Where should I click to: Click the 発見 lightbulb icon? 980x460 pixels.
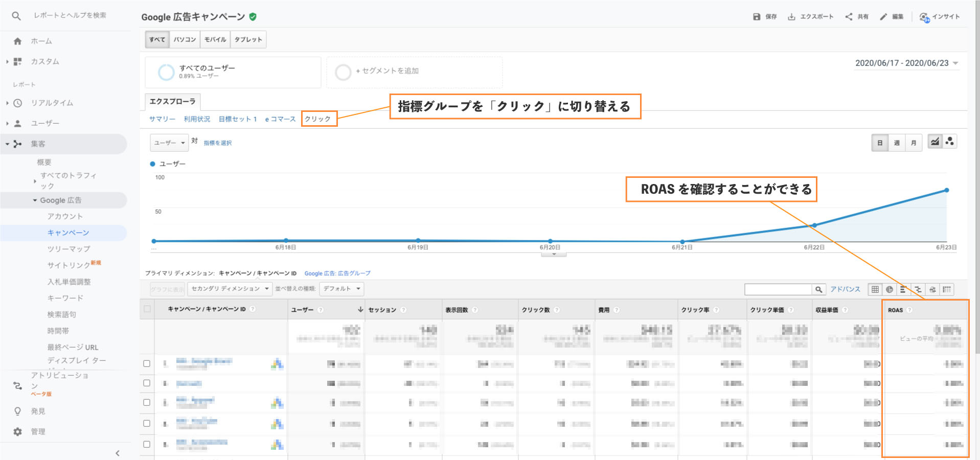click(x=17, y=411)
